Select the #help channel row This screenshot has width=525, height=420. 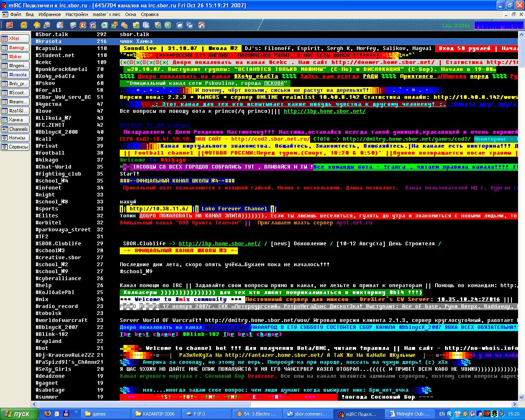click(x=275, y=285)
